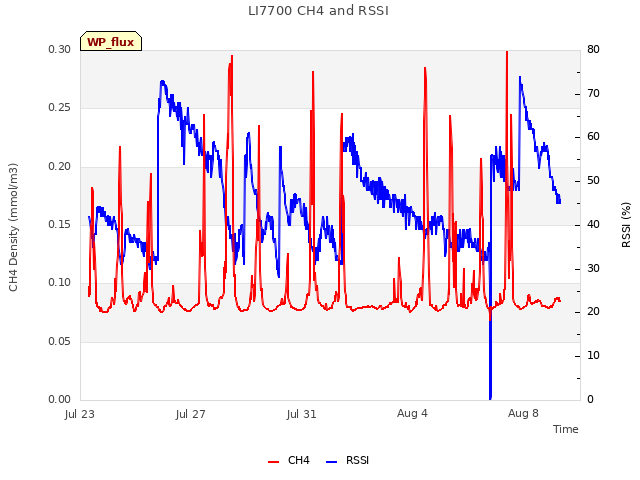Click the Aug 4 date tick label
Image resolution: width=640 pixels, height=480 pixels.
[412, 413]
